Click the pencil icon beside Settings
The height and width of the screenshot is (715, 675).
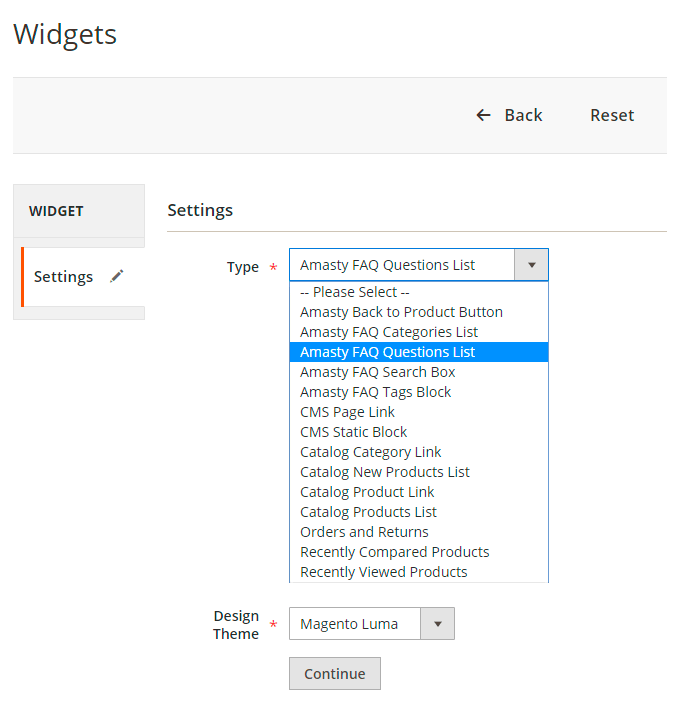coord(117,276)
